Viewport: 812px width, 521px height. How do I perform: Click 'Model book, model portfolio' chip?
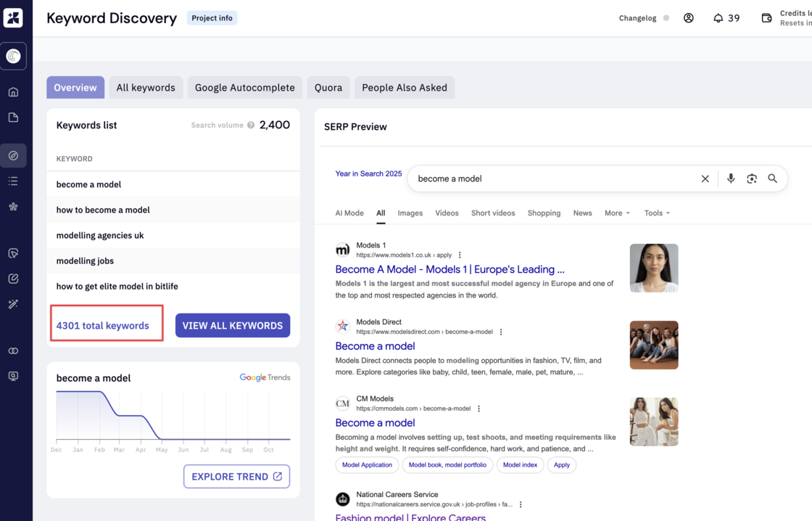(447, 465)
